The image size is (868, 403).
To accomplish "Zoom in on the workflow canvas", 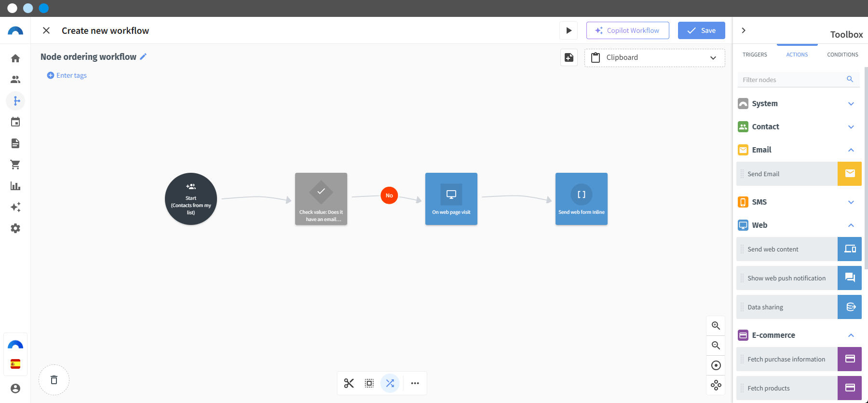I will click(716, 326).
